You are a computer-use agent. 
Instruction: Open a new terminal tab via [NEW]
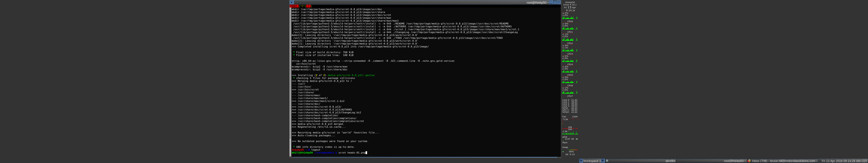click(x=294, y=6)
